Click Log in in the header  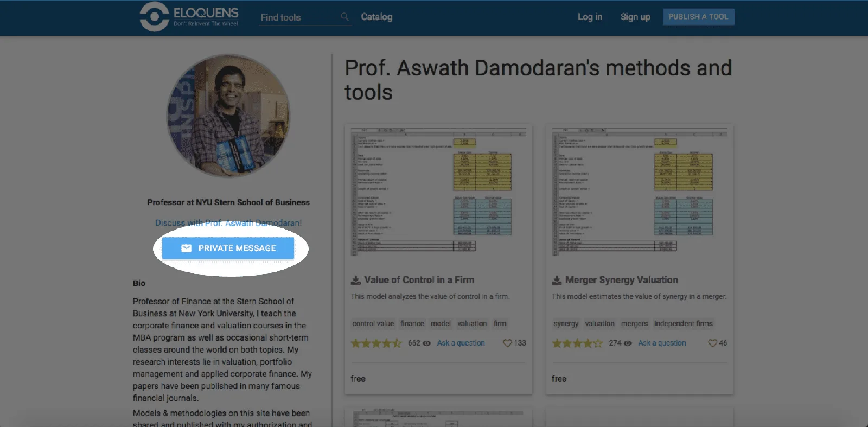590,17
